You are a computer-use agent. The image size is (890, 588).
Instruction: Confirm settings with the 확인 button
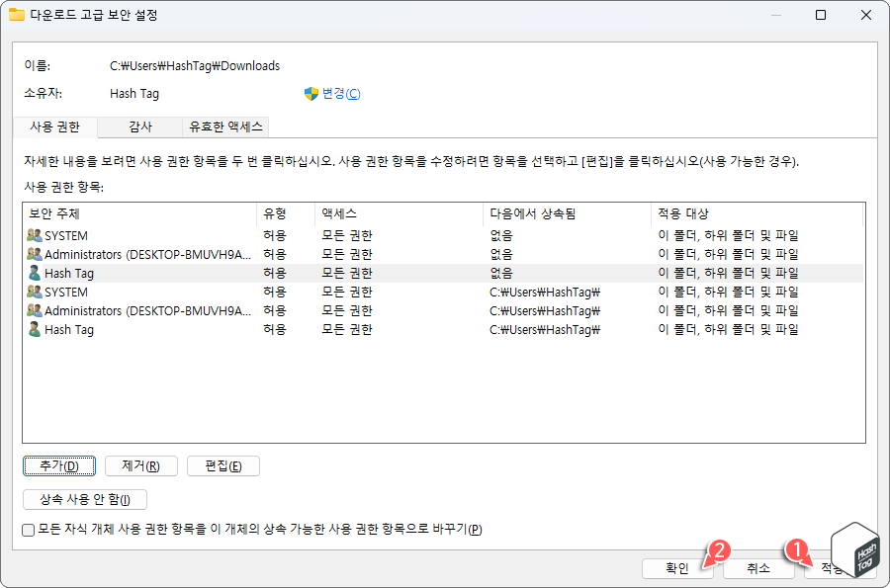pyautogui.click(x=678, y=568)
